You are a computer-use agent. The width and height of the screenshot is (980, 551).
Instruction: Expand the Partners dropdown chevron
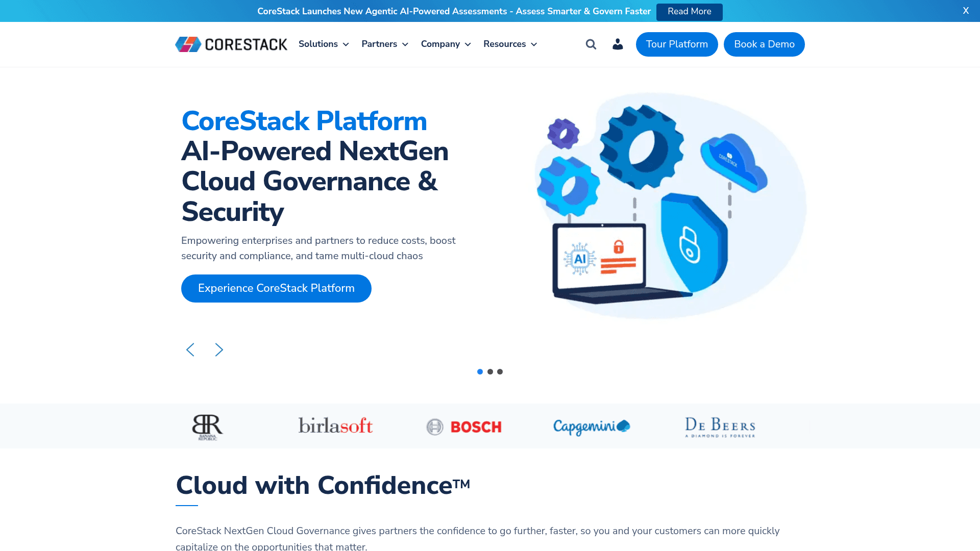[405, 44]
